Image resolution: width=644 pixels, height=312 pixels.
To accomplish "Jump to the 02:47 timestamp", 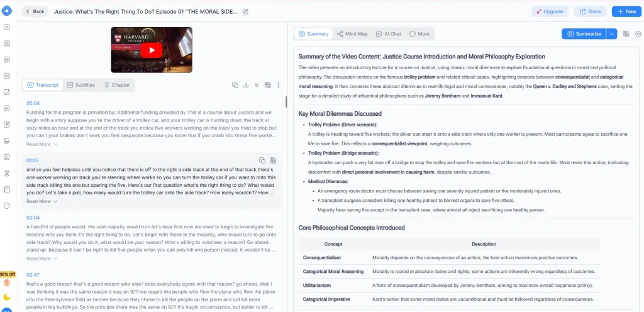I will (33, 275).
